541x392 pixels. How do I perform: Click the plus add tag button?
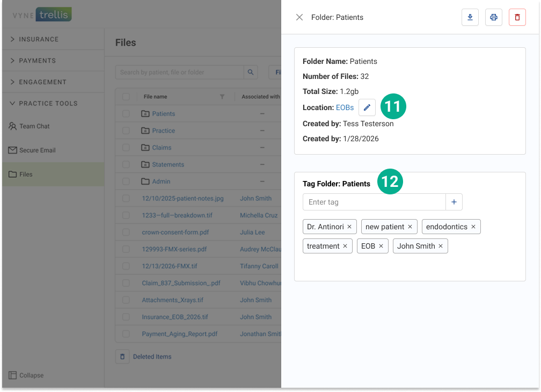pos(454,202)
